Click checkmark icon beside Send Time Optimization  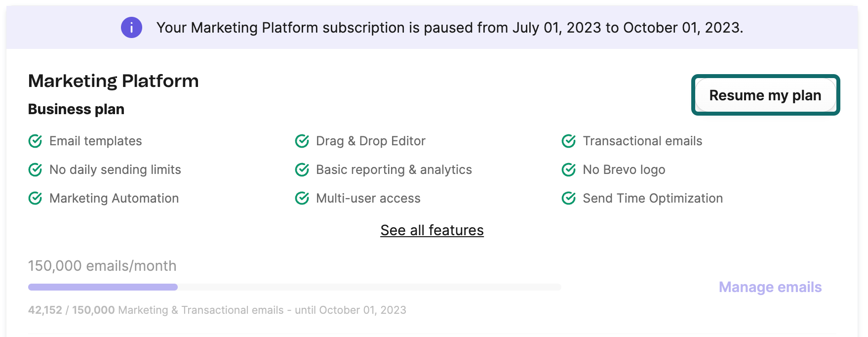[569, 199]
